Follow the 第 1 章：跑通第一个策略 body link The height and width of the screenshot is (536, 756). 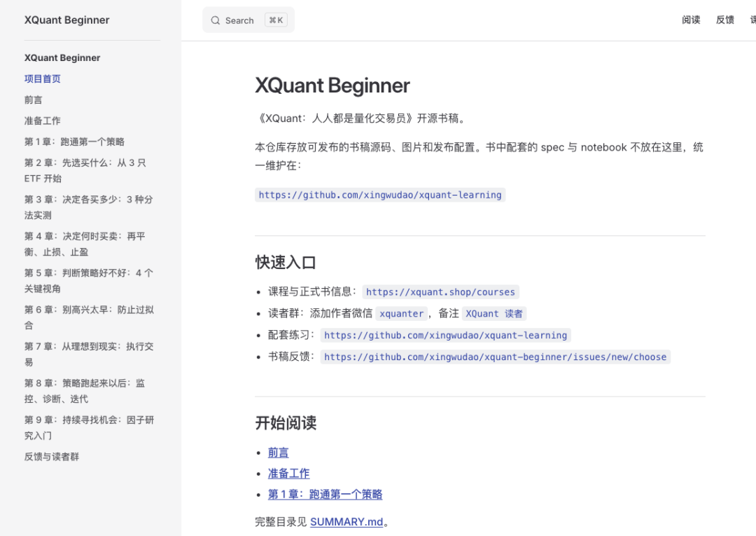(x=325, y=494)
